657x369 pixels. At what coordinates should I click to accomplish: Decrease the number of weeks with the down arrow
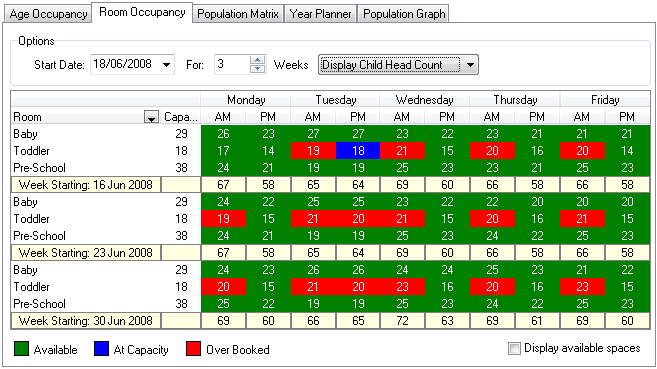pyautogui.click(x=257, y=69)
